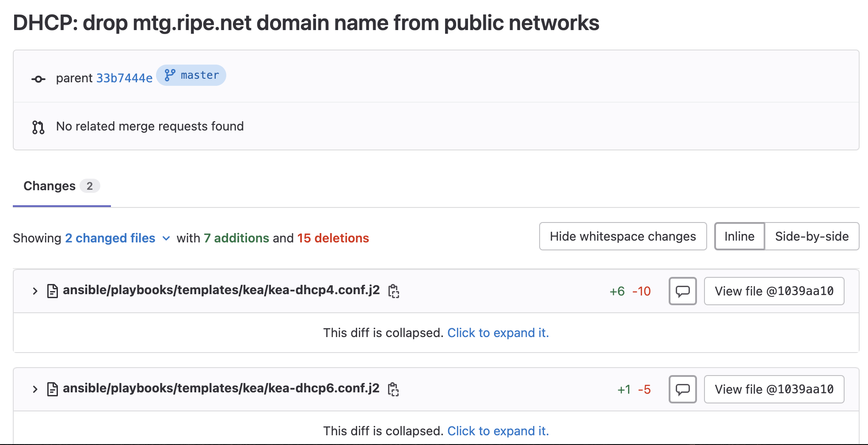Open parent commit 33b7444e

click(x=124, y=78)
